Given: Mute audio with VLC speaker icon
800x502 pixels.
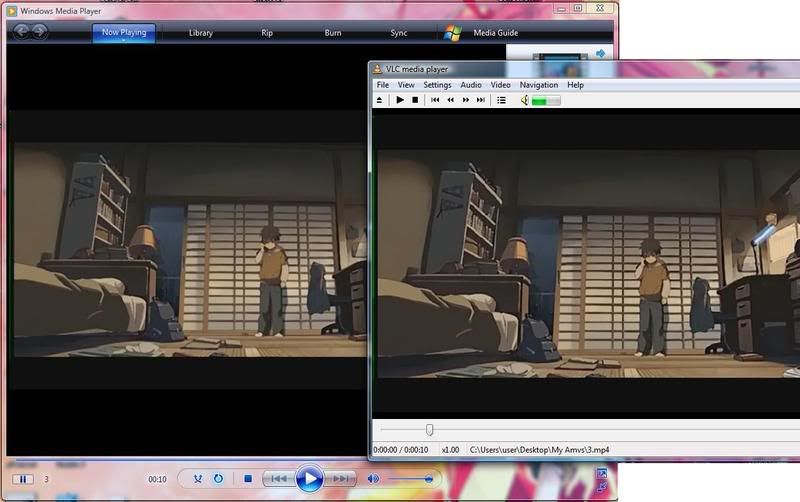Looking at the screenshot, I should click(524, 101).
